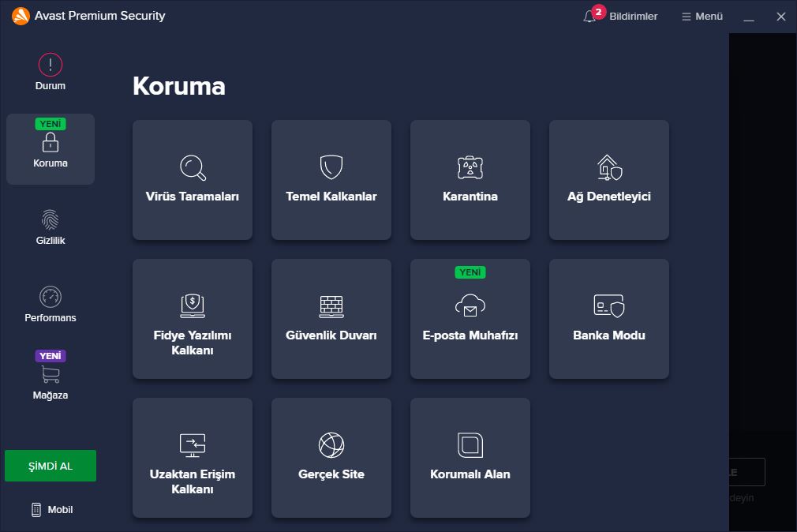The image size is (797, 532).
Task: Open Gerçek Site globe tile
Action: (331, 458)
